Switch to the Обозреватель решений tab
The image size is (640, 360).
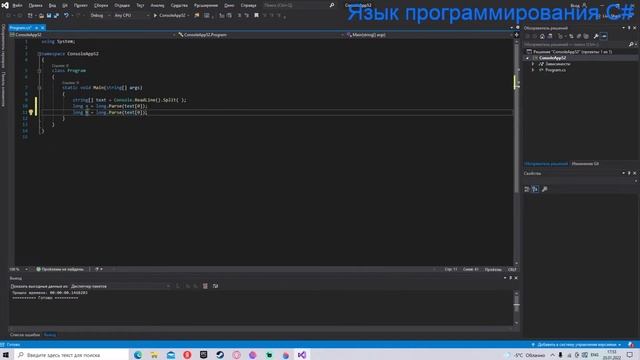[x=546, y=164]
